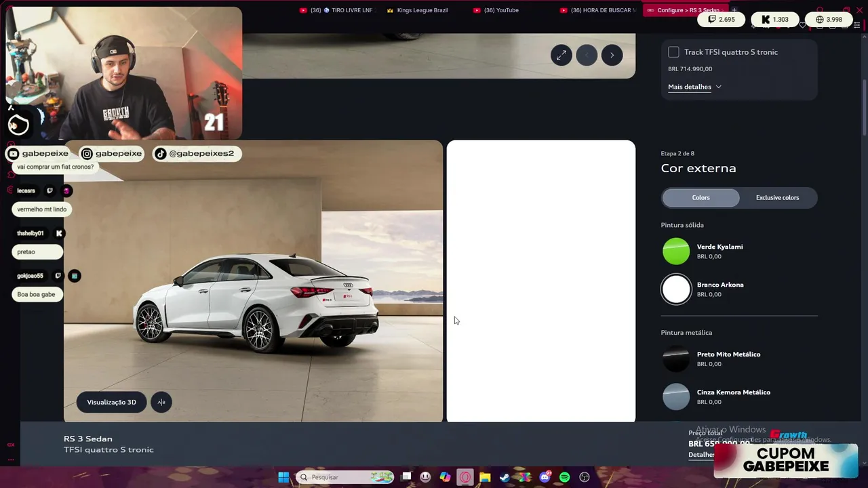The image size is (868, 488).
Task: Click the Instagram gabepeixe overlay badge
Action: [113, 154]
